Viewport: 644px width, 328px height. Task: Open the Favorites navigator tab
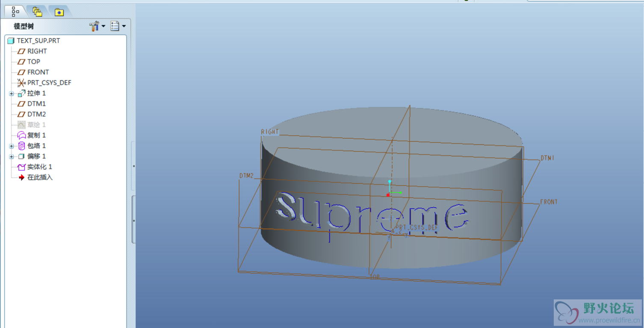click(x=59, y=12)
